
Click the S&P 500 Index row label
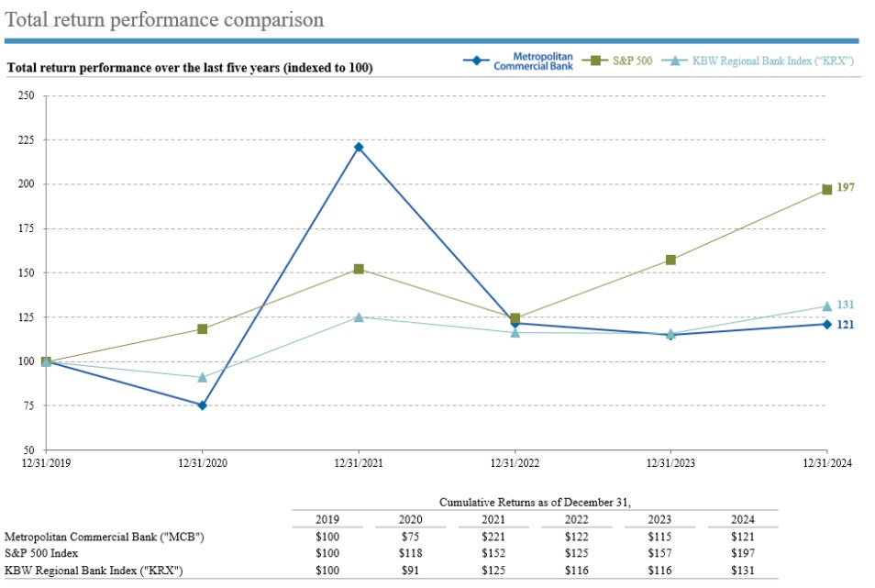(41, 553)
